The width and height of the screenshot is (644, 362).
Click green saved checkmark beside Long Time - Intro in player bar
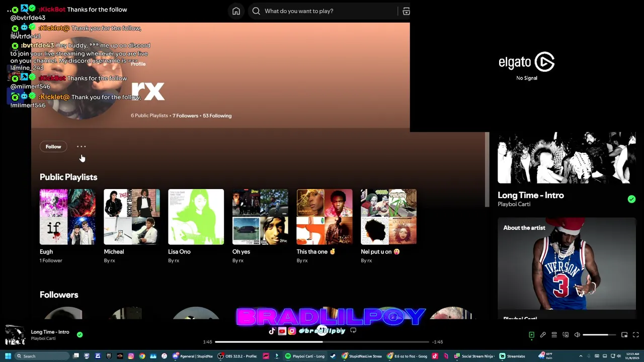79,334
